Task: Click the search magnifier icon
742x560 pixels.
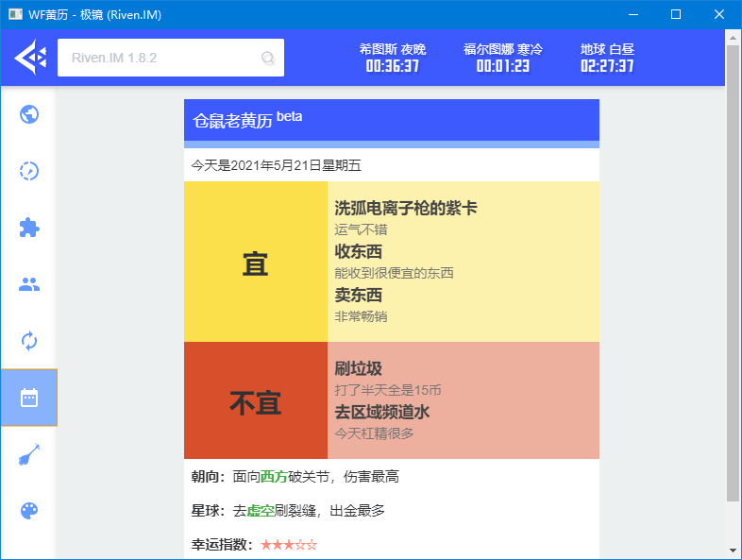Action: tap(268, 59)
